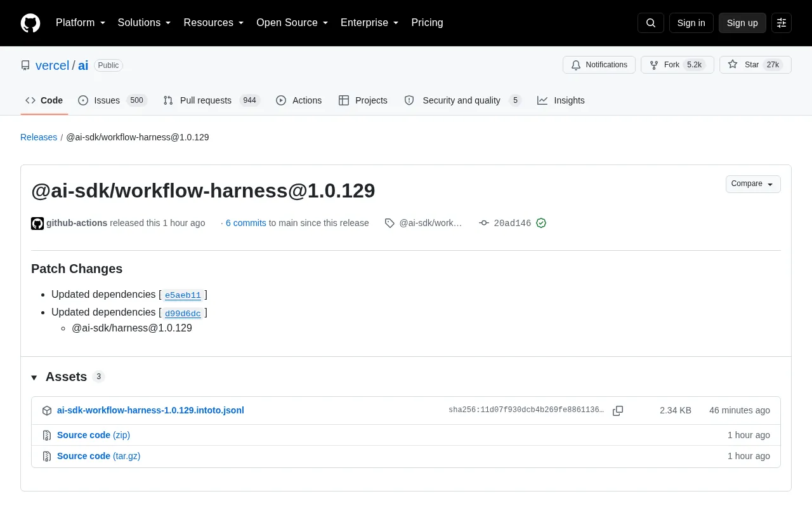Expand the Resources dropdown
The image size is (812, 508).
tap(214, 23)
